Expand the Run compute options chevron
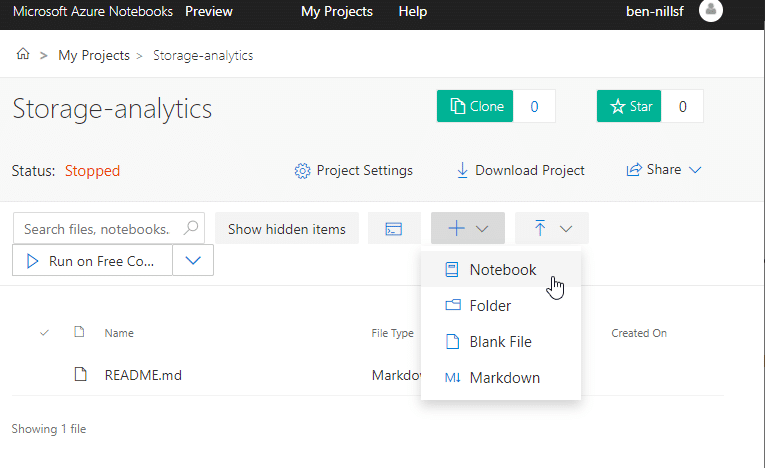Screen dimensions: 765x468 (x=193, y=260)
